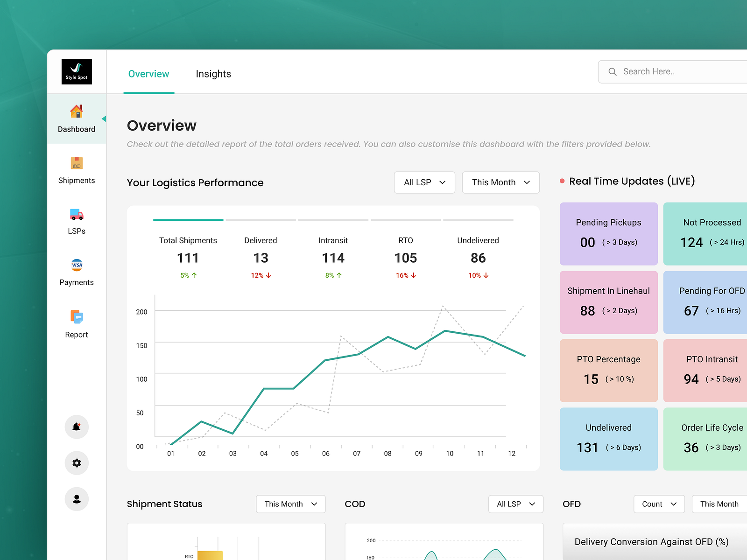Open the Pending Pickups card

608,233
